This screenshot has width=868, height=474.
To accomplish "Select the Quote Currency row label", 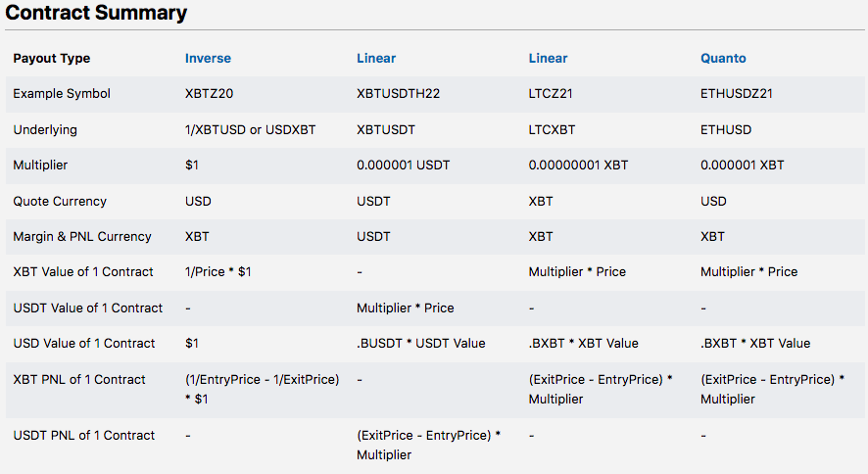I will [x=60, y=202].
